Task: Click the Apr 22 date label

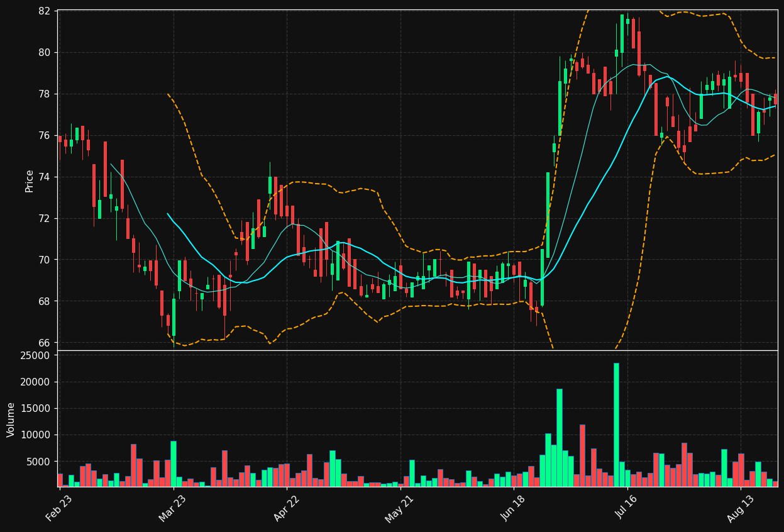Action: 286,509
